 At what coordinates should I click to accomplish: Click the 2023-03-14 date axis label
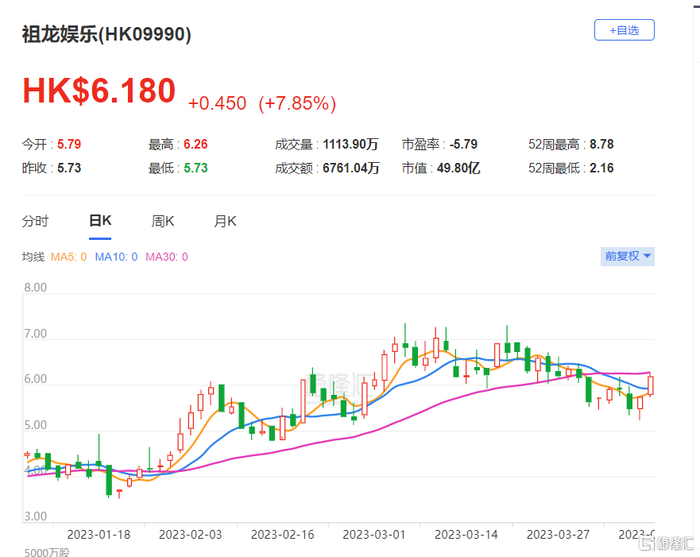pyautogui.click(x=466, y=534)
